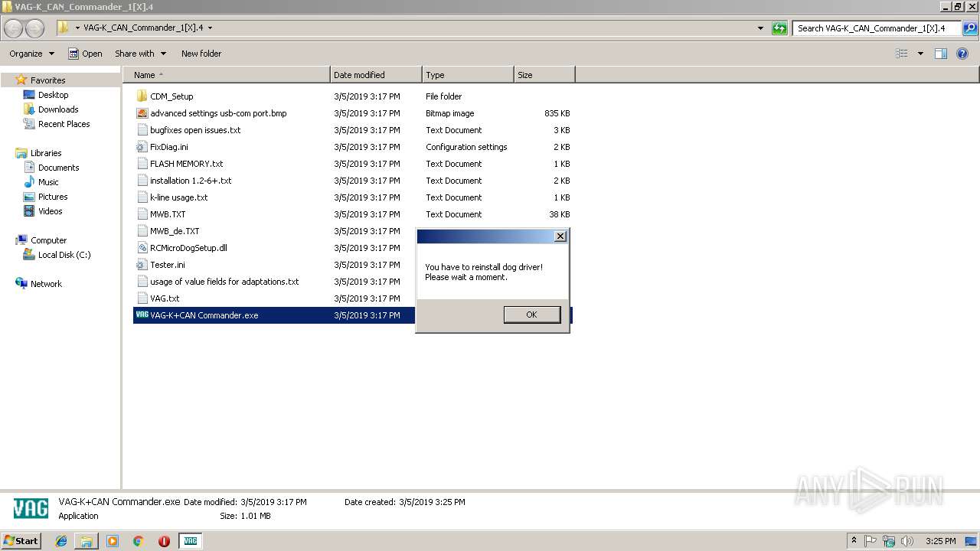Click the Back navigation arrow
The image size is (980, 551).
(14, 28)
